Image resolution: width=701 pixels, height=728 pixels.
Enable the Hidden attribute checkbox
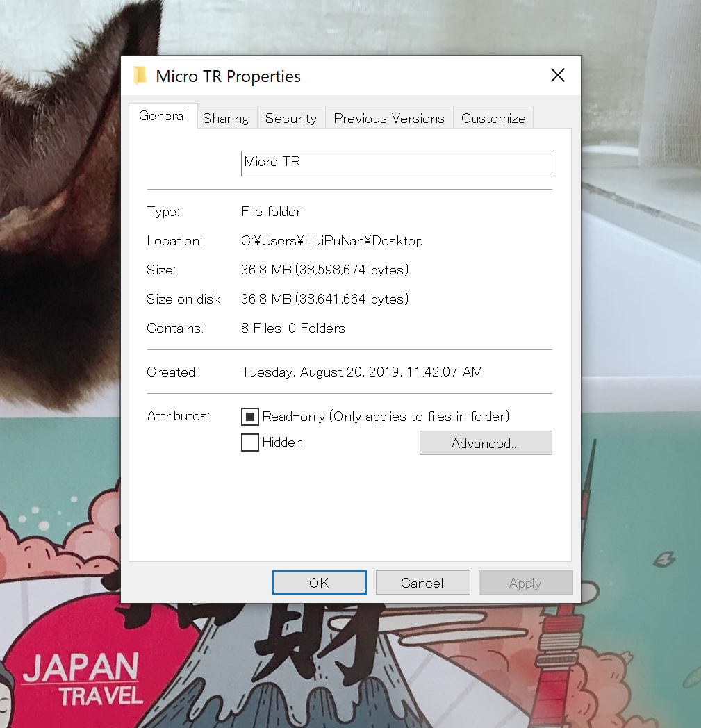pyautogui.click(x=249, y=442)
